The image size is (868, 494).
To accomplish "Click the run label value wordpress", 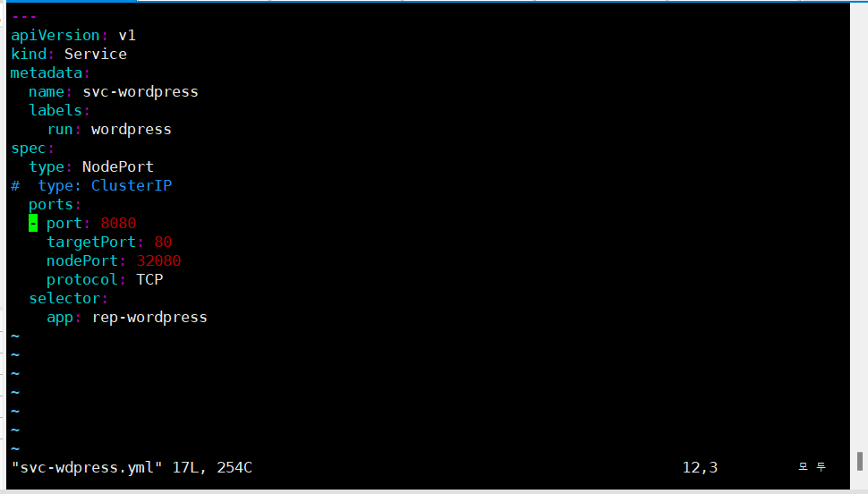I will click(132, 130).
